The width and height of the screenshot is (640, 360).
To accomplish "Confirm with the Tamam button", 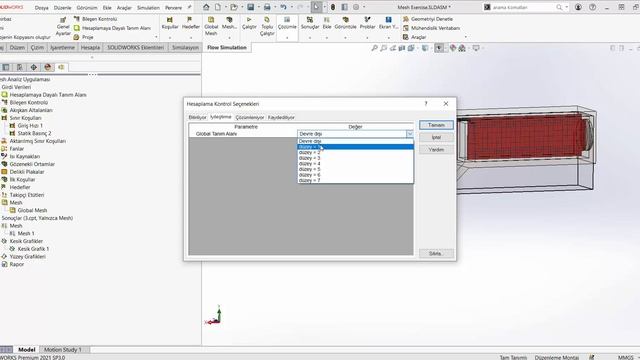I will click(436, 125).
